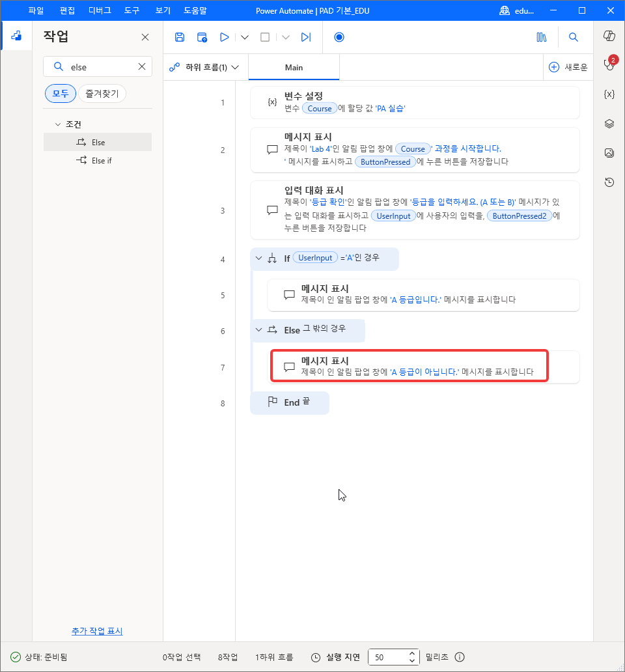Select the 'A 등급입니다.' message action
This screenshot has width=625, height=672.
tap(423, 295)
